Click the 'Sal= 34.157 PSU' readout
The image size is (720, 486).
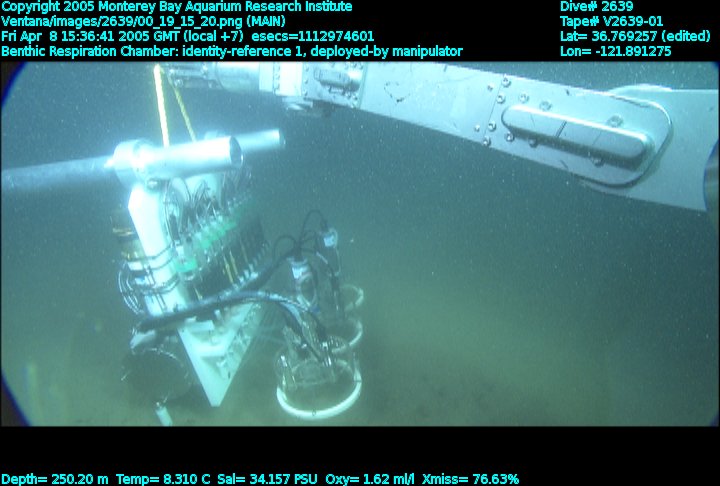coord(267,480)
